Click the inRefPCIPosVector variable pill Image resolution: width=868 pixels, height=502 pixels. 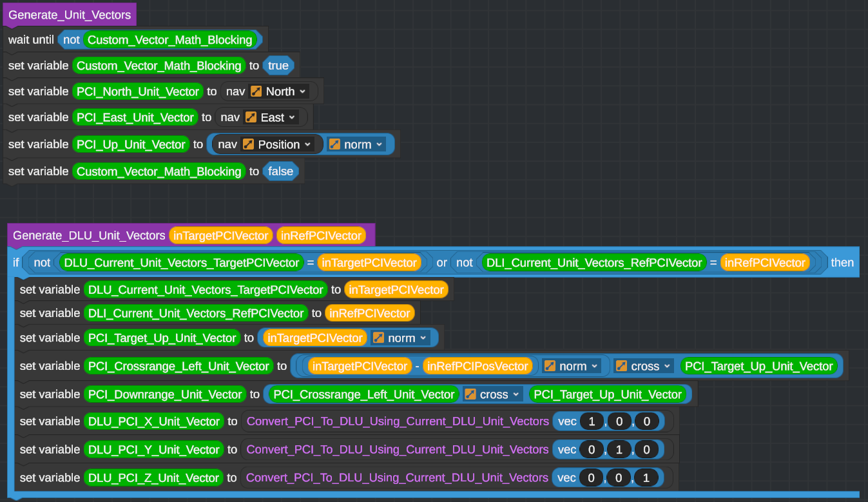point(477,366)
